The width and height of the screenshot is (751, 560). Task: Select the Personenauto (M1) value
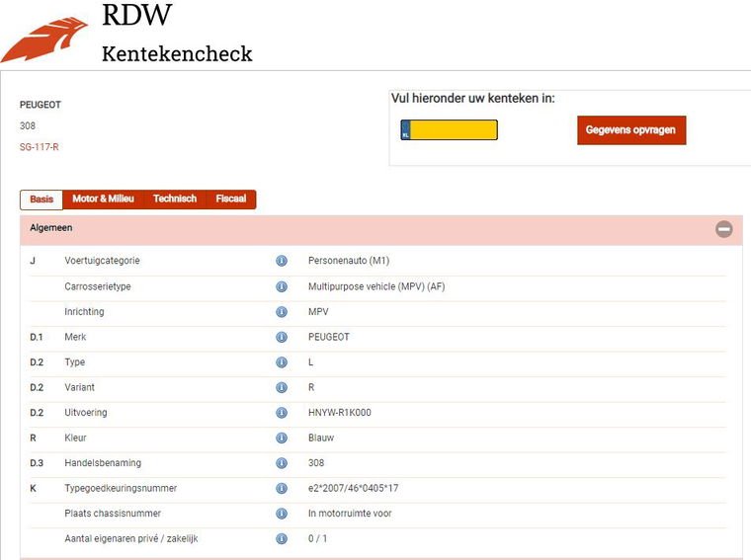click(349, 261)
